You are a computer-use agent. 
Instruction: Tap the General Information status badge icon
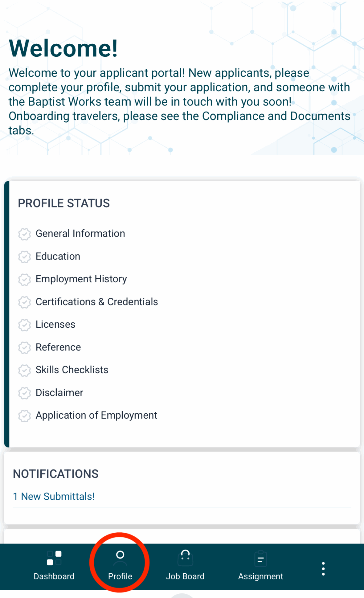(24, 234)
